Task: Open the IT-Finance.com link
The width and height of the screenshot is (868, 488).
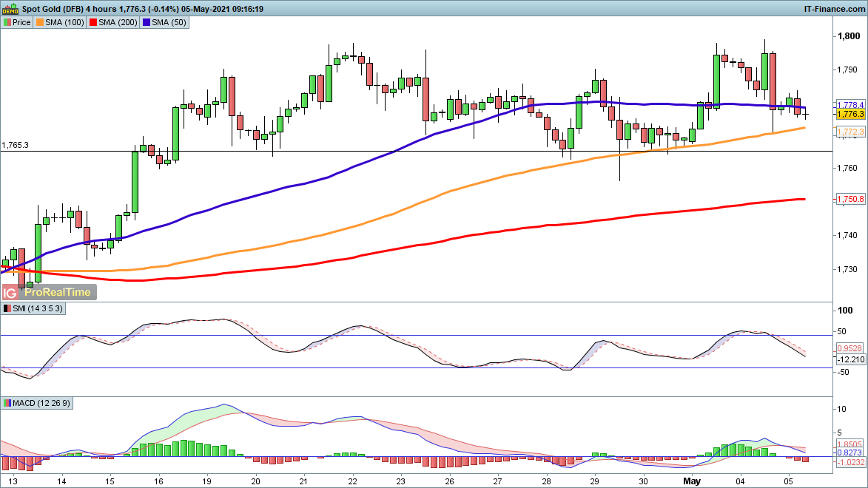Action: [x=834, y=9]
